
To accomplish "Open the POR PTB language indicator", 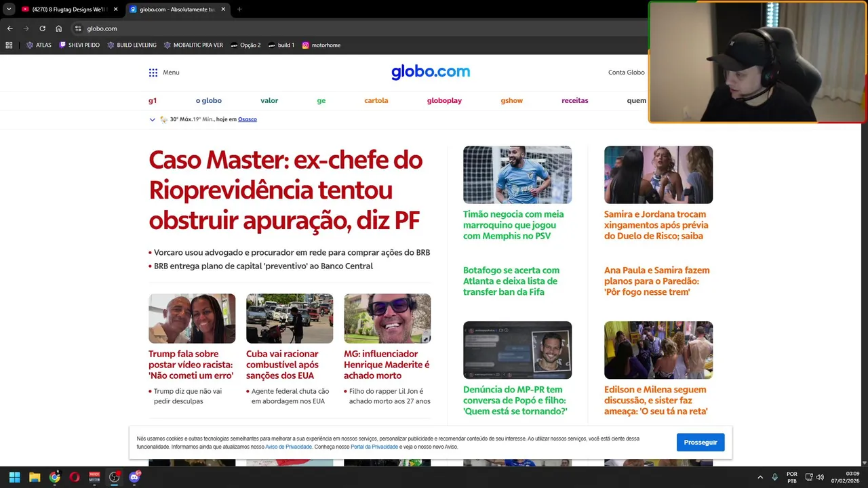I will [x=792, y=477].
